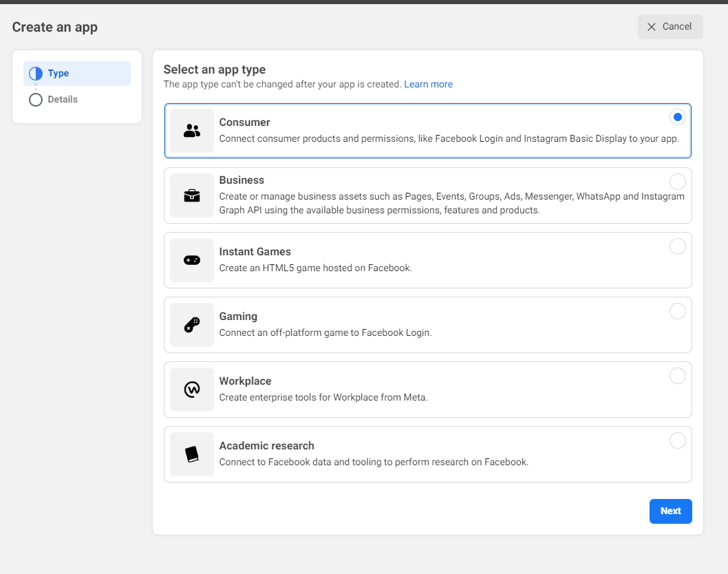
Task: Click the 'Select an app type' heading
Action: click(x=215, y=70)
